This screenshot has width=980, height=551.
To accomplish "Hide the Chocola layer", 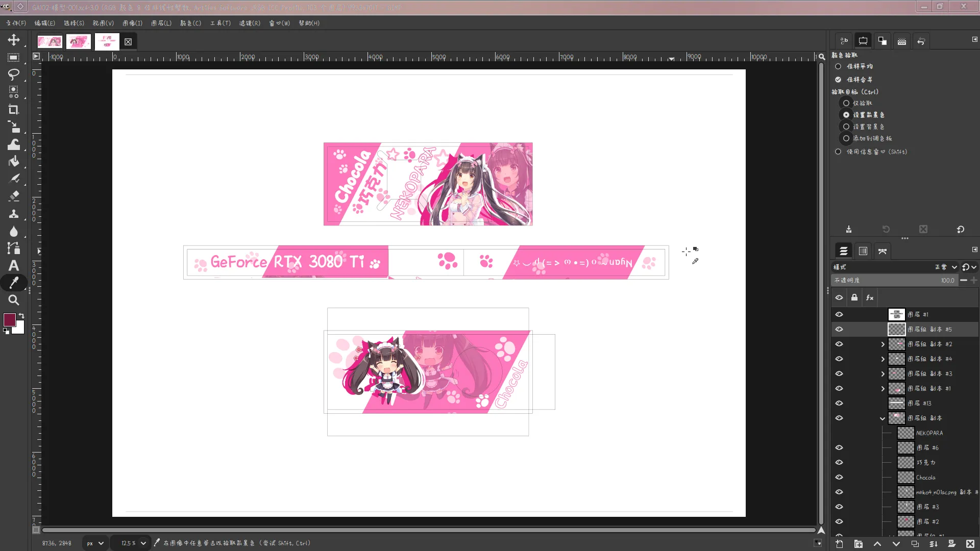I will click(x=839, y=478).
